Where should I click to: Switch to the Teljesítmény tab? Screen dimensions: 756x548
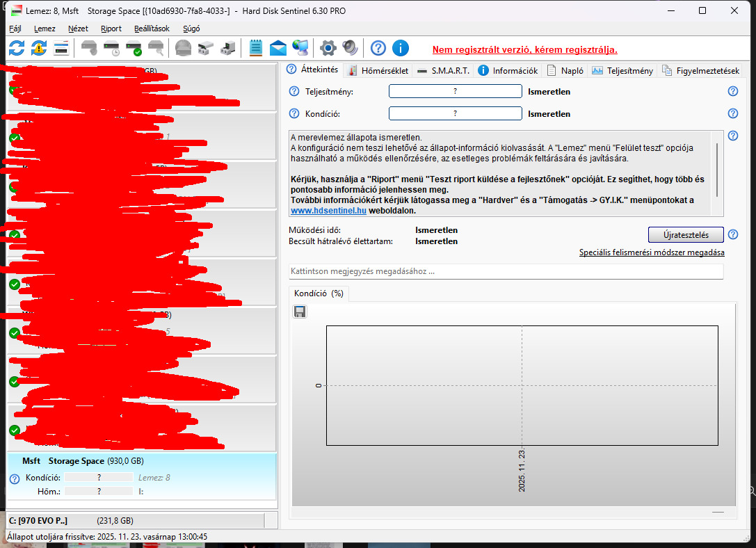622,70
